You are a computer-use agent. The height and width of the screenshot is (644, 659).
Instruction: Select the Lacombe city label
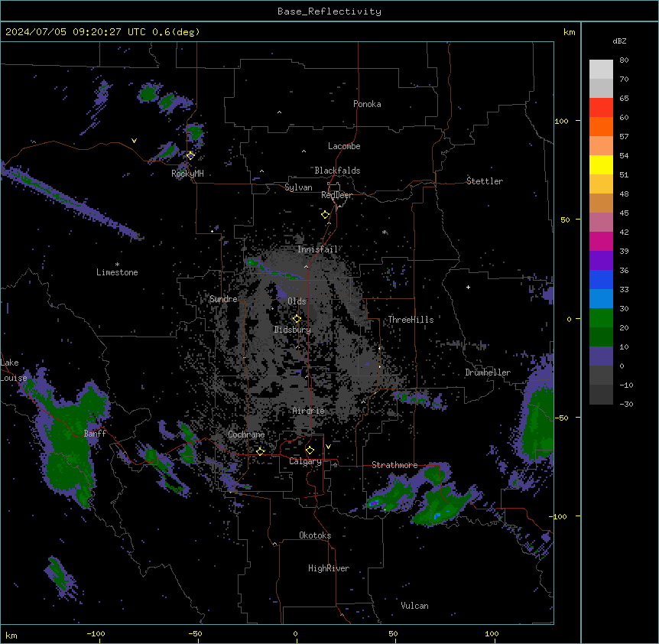(344, 146)
